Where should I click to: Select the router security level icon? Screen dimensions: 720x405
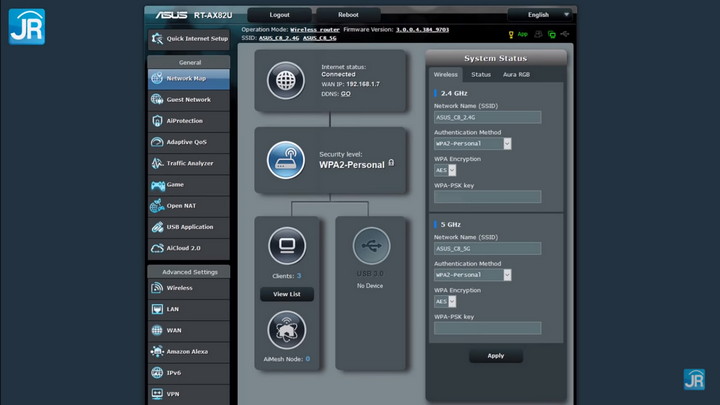(x=286, y=160)
